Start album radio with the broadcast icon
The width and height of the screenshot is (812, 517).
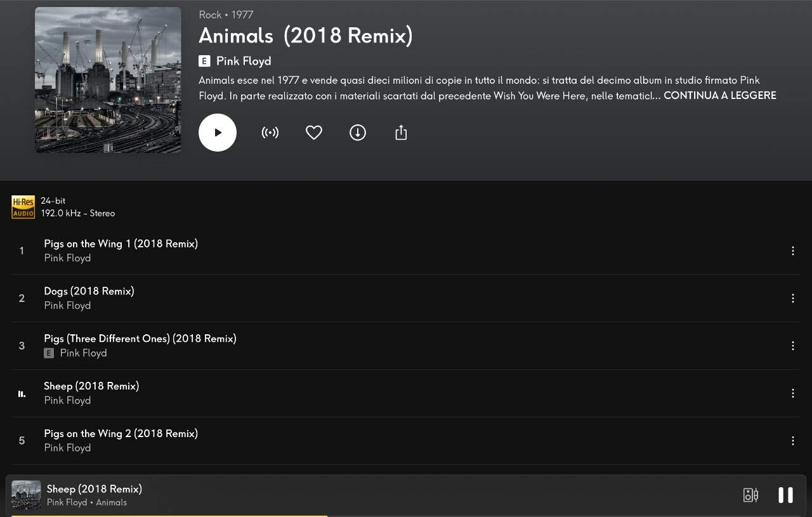click(x=270, y=133)
